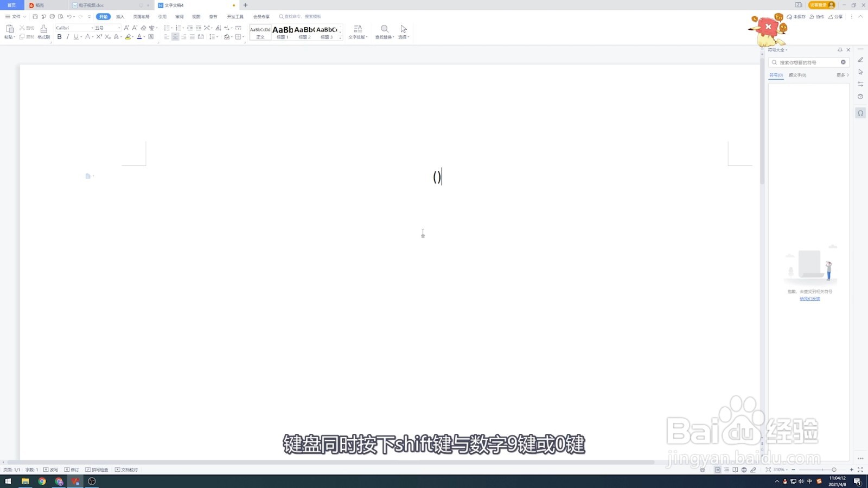Align paragraph text to the right

[184, 37]
